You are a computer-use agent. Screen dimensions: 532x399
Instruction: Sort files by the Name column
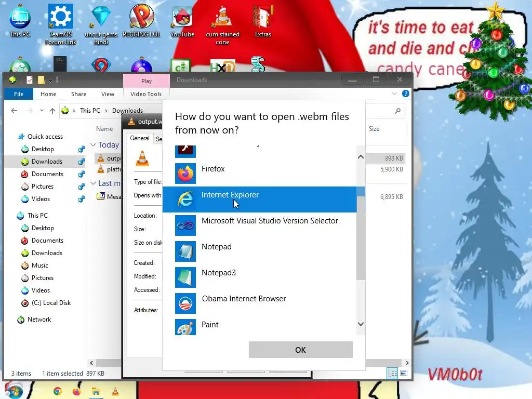[104, 129]
